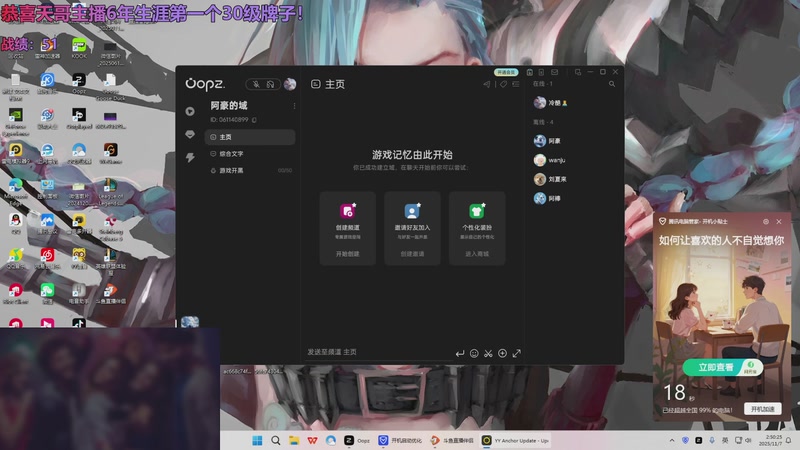Screen dimensions: 800x450
Task: Open online member 冷酷 profile
Action: click(551, 103)
